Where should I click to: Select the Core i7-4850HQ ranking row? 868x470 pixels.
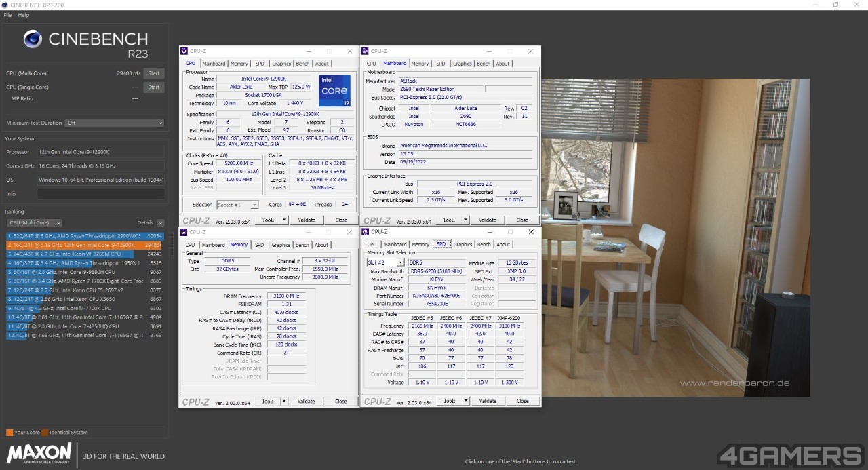pos(85,326)
